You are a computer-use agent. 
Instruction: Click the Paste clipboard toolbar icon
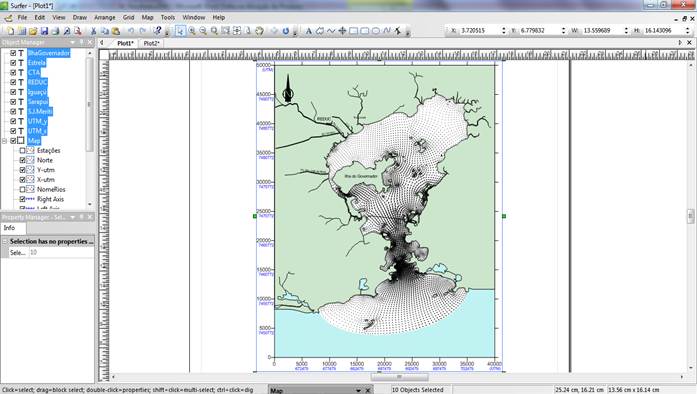click(116, 31)
